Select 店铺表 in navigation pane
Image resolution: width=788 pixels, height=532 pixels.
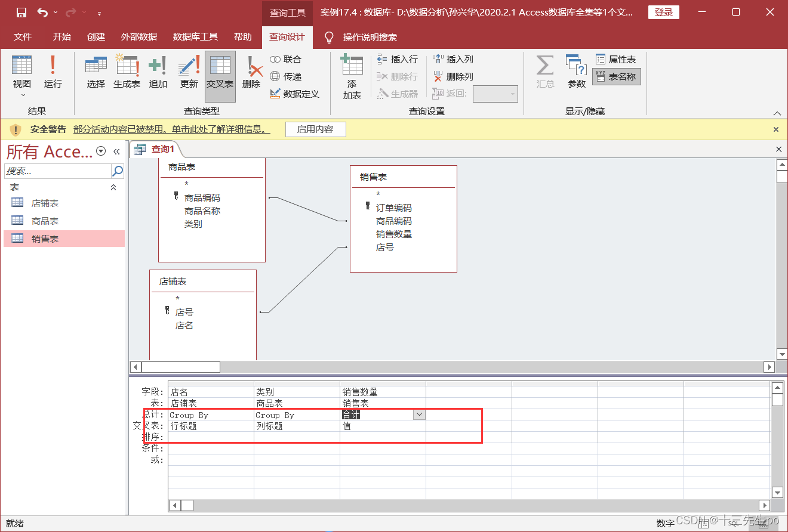[64, 203]
